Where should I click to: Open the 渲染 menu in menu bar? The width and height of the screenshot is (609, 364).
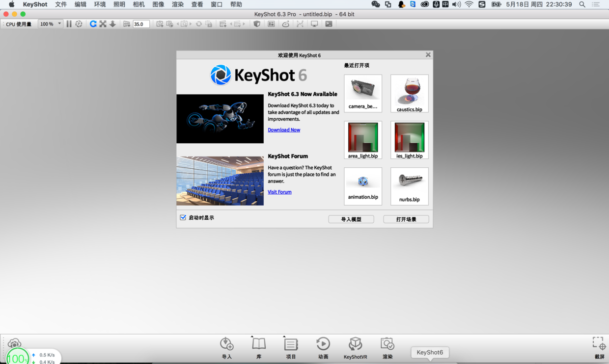tap(178, 4)
